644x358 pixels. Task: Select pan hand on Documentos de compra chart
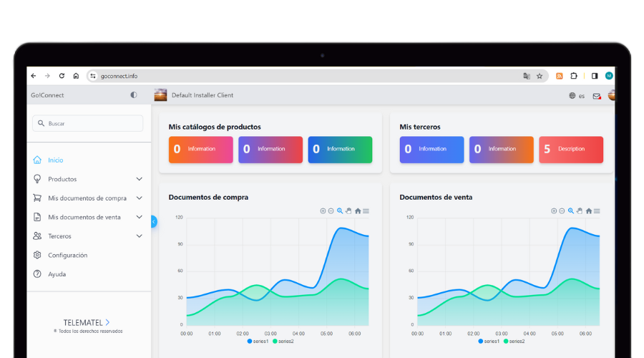tap(348, 211)
